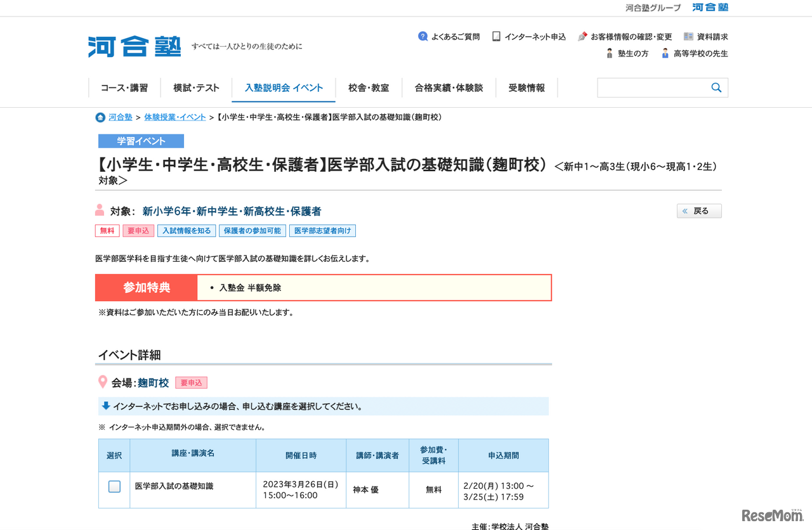Click the lecturer name 神本 優
The width and height of the screenshot is (812, 530).
(366, 490)
